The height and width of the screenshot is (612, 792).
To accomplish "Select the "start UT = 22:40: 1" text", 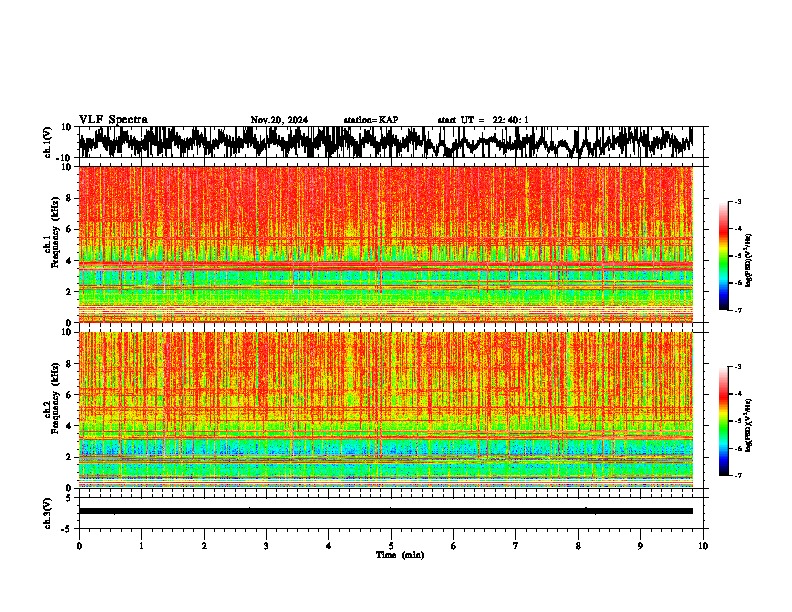I will [483, 120].
